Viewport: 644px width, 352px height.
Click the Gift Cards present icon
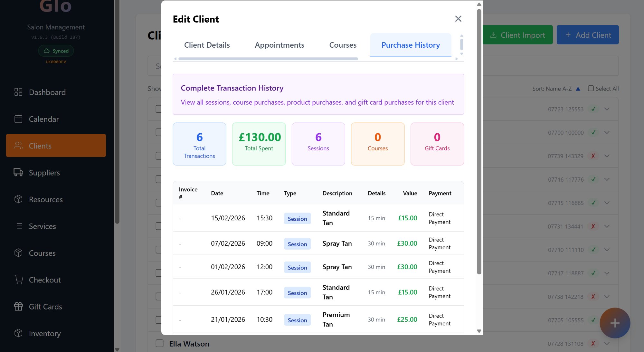[x=18, y=306]
